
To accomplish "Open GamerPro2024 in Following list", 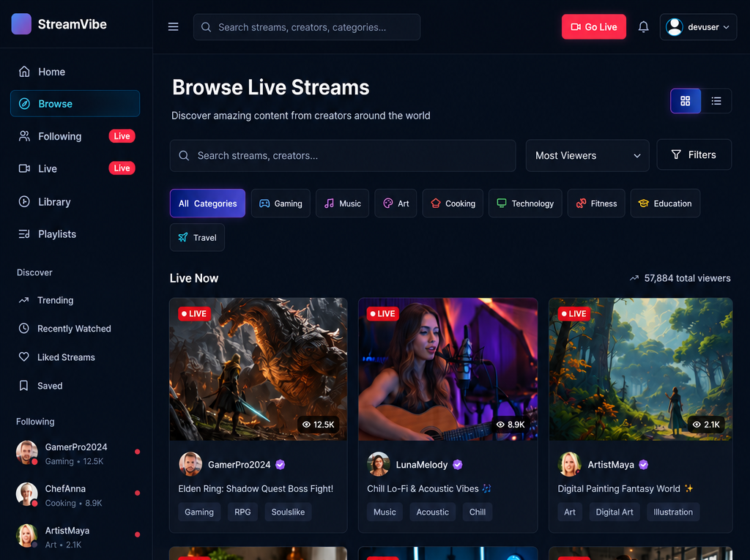I will pyautogui.click(x=78, y=453).
